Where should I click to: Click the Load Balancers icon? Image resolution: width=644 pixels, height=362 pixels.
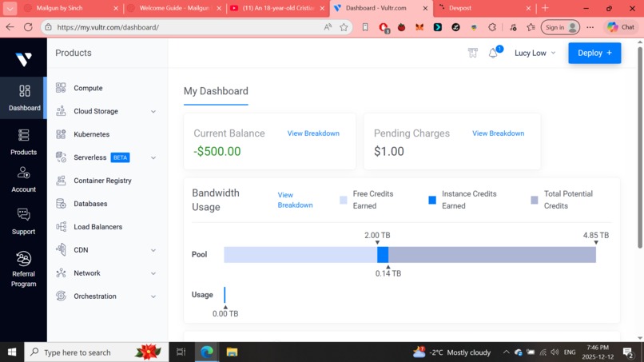[61, 227]
